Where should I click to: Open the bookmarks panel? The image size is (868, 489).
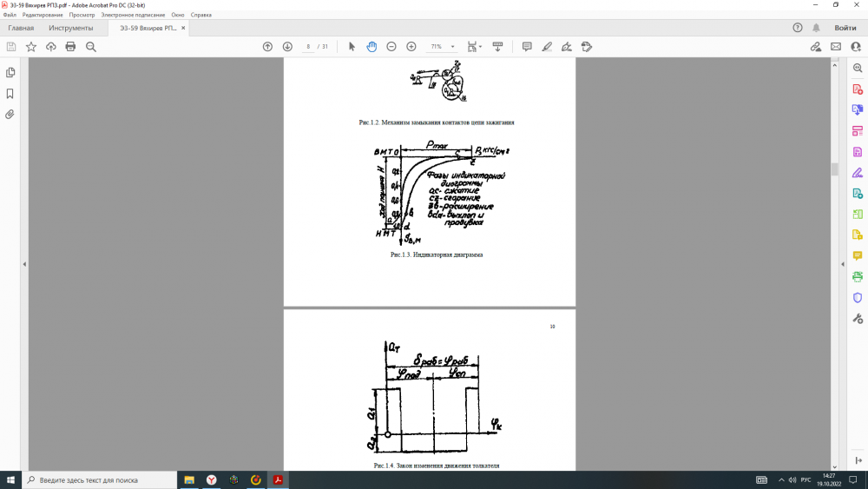pos(10,94)
